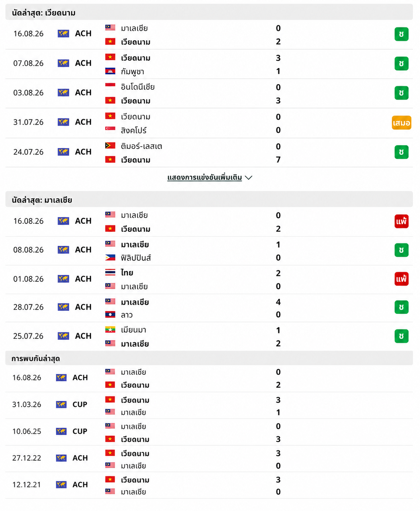Click the Cambodia flag icon next to กัมพูชา
This screenshot has width=420, height=511.
click(110, 71)
